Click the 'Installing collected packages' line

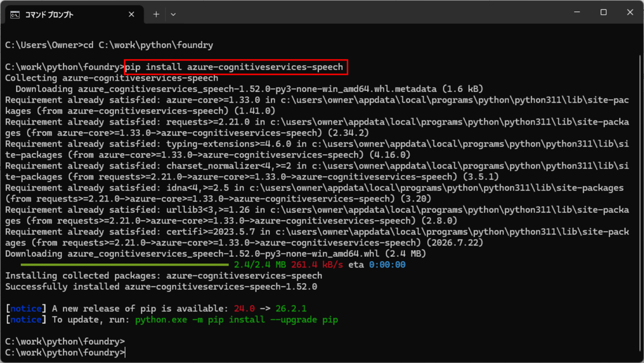[163, 276]
